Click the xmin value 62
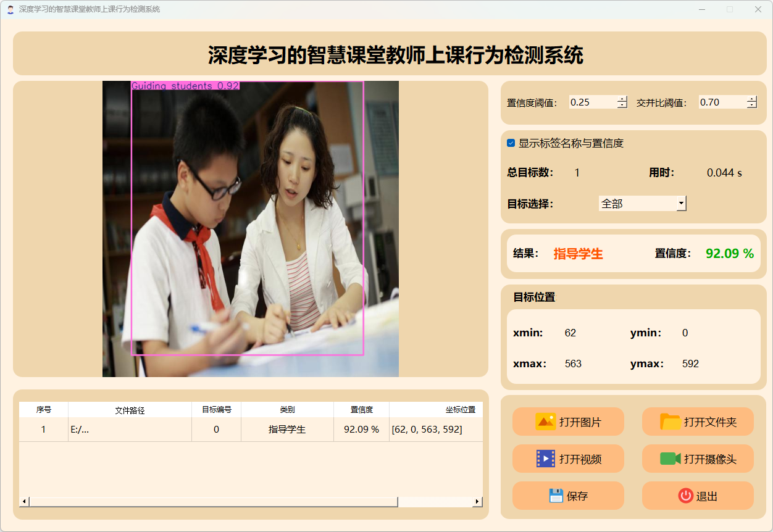The image size is (773, 532). (x=570, y=333)
